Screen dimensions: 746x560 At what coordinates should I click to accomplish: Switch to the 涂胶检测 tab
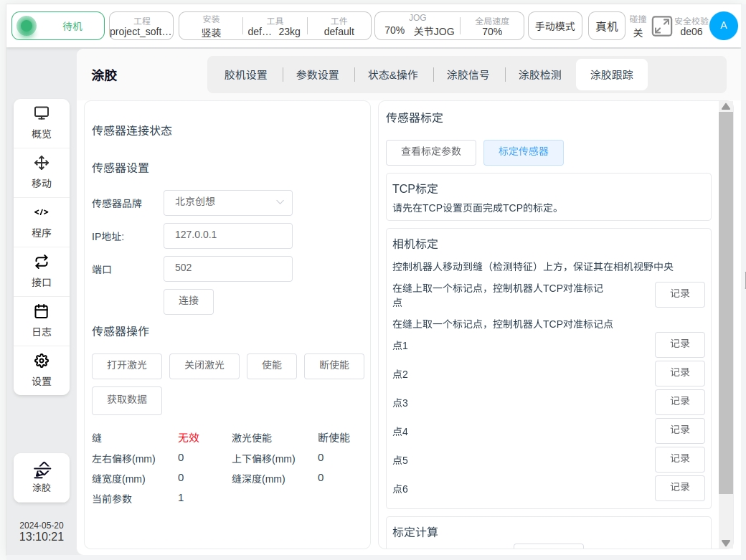(x=539, y=75)
